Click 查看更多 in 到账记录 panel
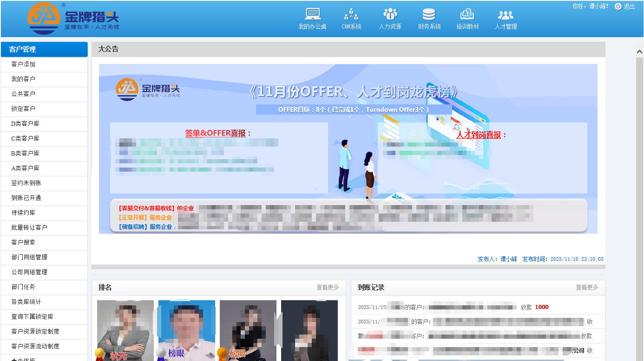Viewport: 644px width, 361px height. [x=587, y=288]
